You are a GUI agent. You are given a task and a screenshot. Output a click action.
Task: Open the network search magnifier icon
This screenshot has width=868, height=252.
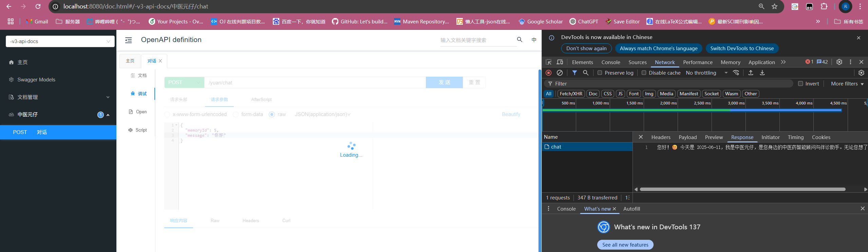[586, 73]
